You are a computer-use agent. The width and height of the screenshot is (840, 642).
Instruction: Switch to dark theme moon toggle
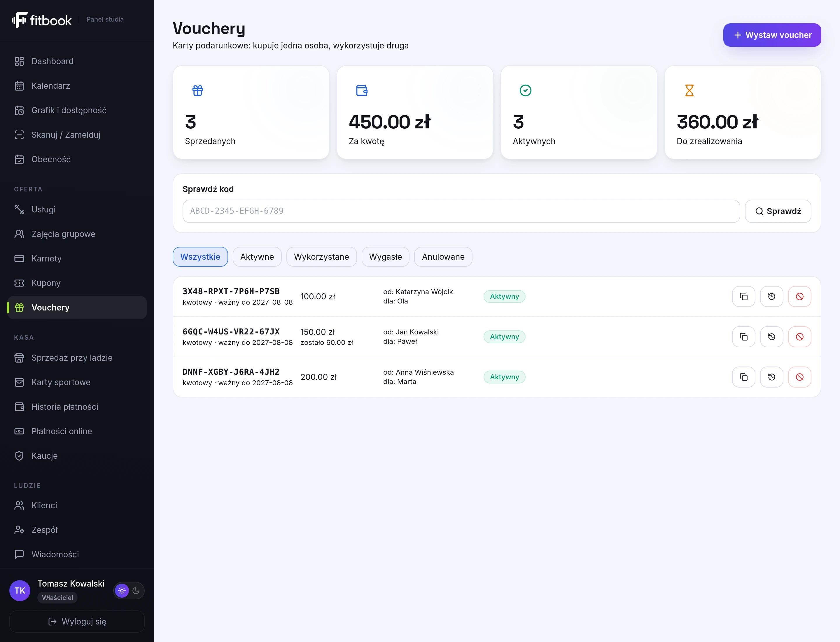(x=136, y=590)
